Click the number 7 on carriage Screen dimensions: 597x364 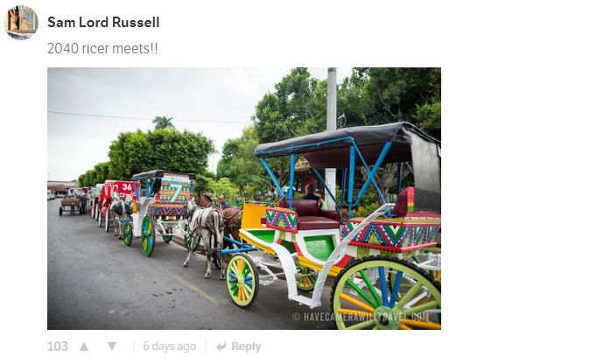point(176,192)
